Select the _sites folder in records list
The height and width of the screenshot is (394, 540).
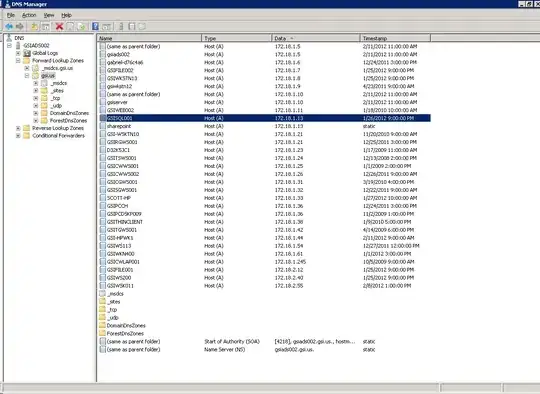[113, 301]
